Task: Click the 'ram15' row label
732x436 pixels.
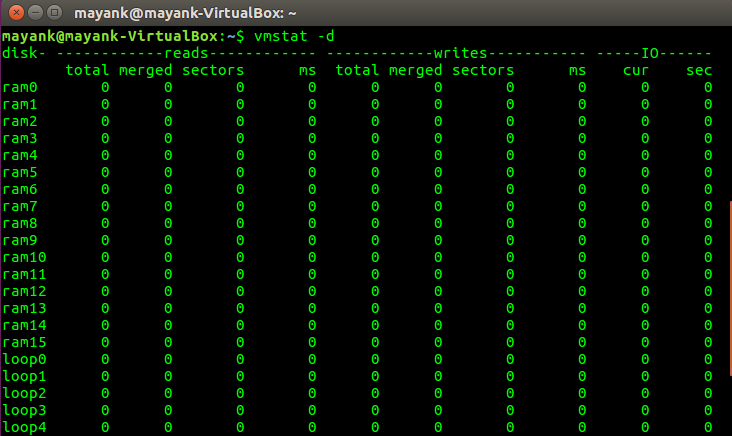Action: (24, 342)
